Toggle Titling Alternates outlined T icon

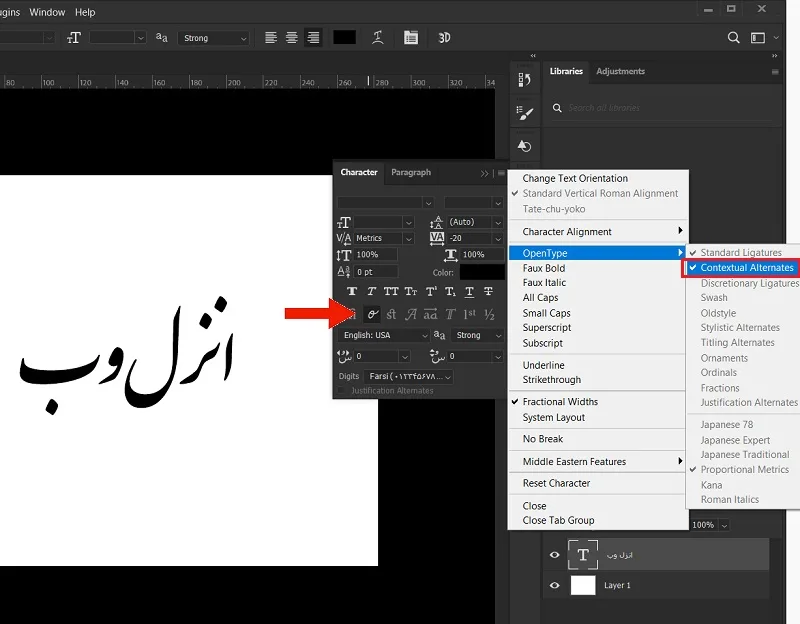point(450,314)
